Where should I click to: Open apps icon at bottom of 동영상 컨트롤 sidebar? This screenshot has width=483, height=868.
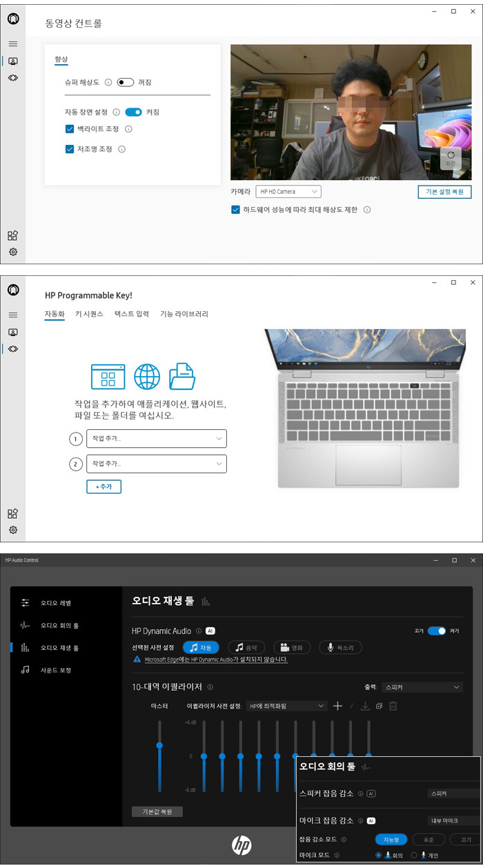point(12,235)
